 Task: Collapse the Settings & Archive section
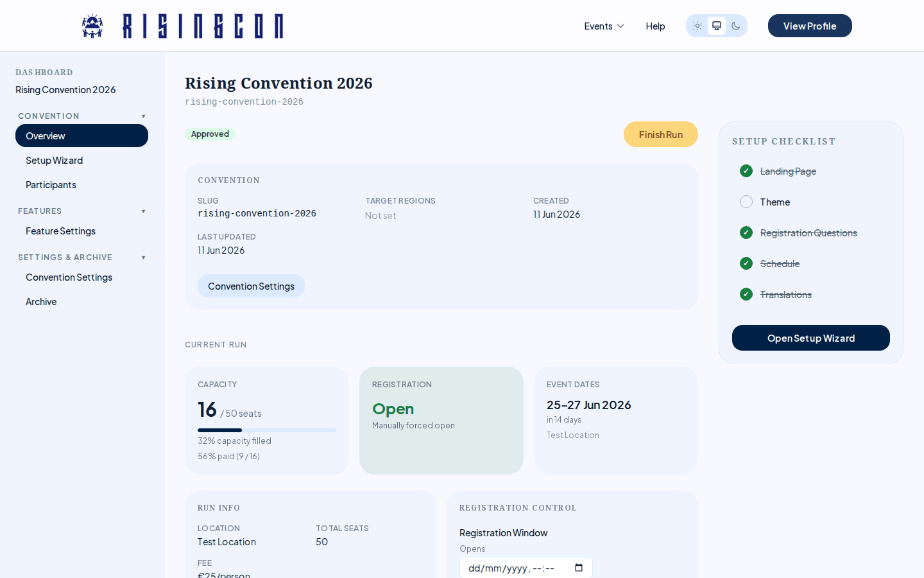(x=81, y=258)
